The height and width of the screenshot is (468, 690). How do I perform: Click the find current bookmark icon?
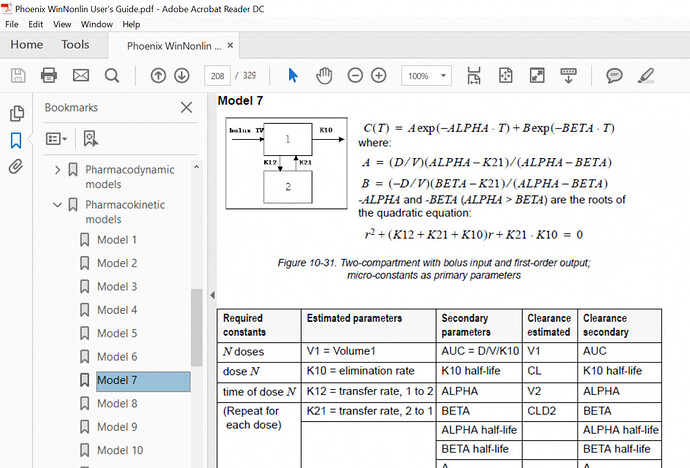click(x=91, y=139)
